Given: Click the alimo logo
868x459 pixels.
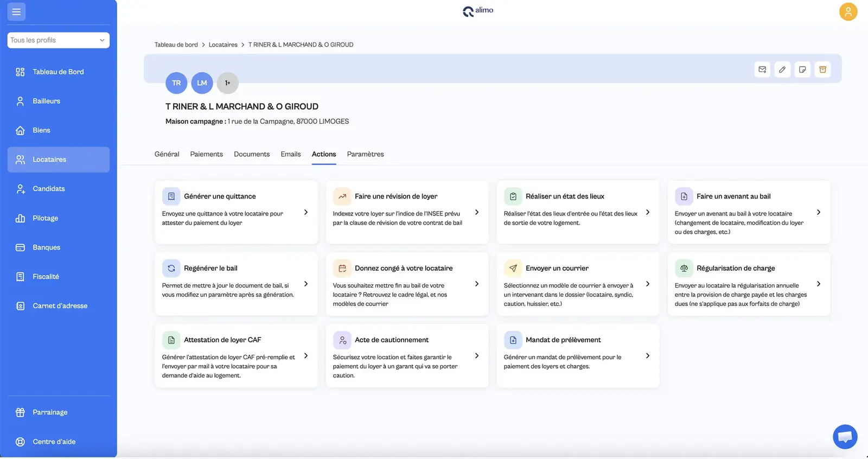Looking at the screenshot, I should (x=478, y=11).
